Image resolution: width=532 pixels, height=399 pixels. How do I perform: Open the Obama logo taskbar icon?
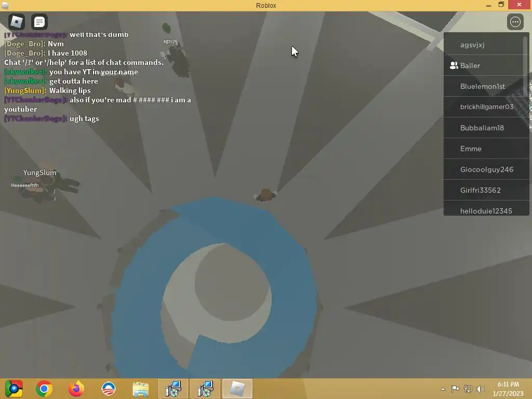tap(109, 389)
